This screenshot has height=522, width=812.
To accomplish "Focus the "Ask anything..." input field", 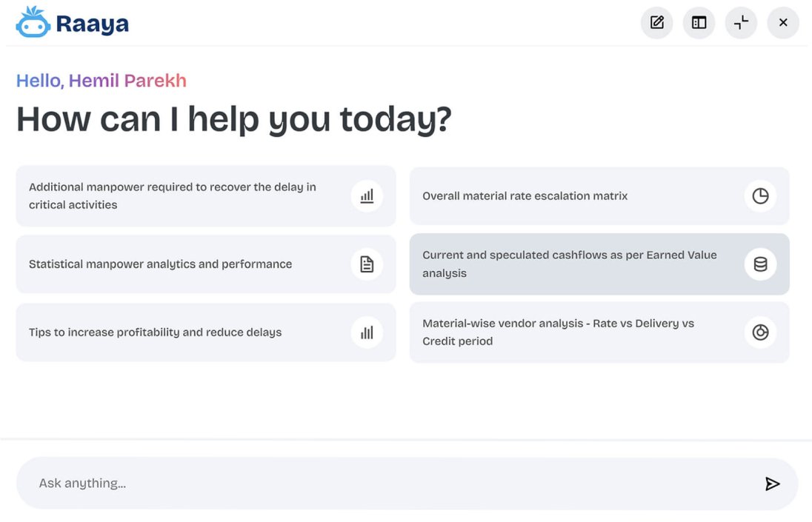I will tap(385, 483).
